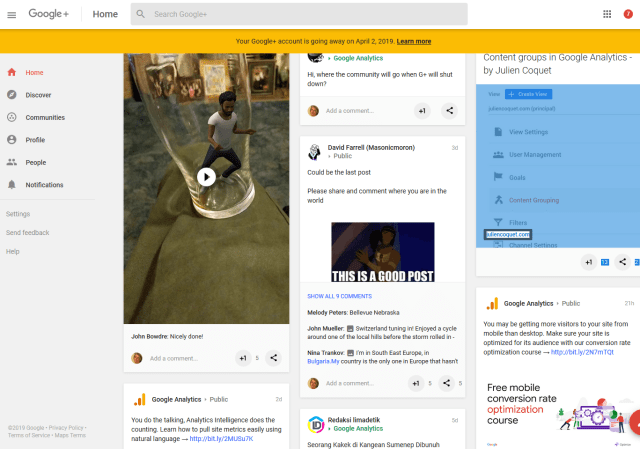Click the People group icon
This screenshot has height=449, width=640.
(12, 162)
